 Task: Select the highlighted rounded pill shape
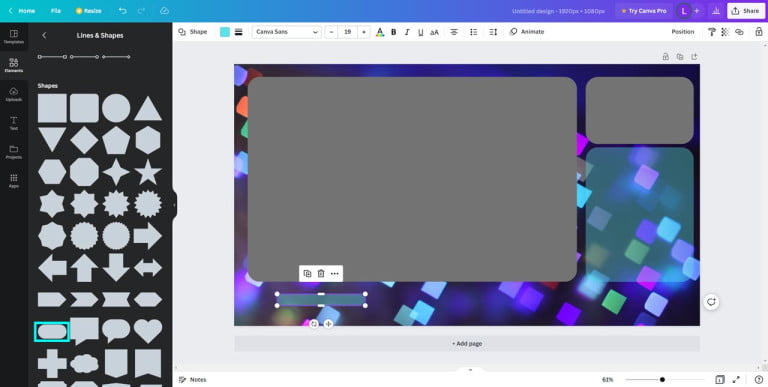52,332
